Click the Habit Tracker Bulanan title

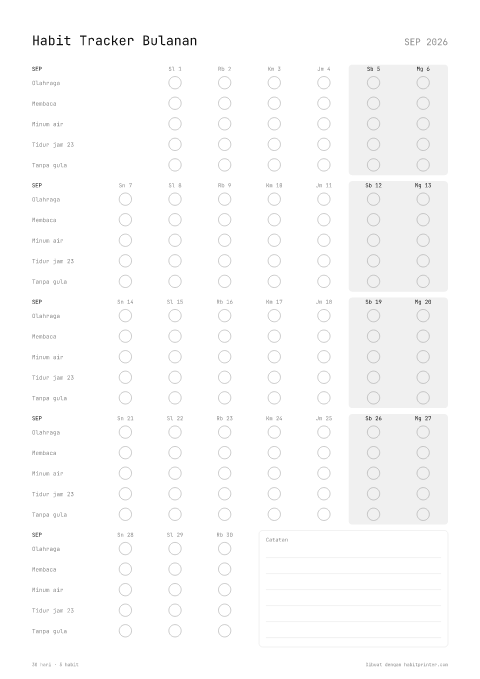pyautogui.click(x=115, y=41)
